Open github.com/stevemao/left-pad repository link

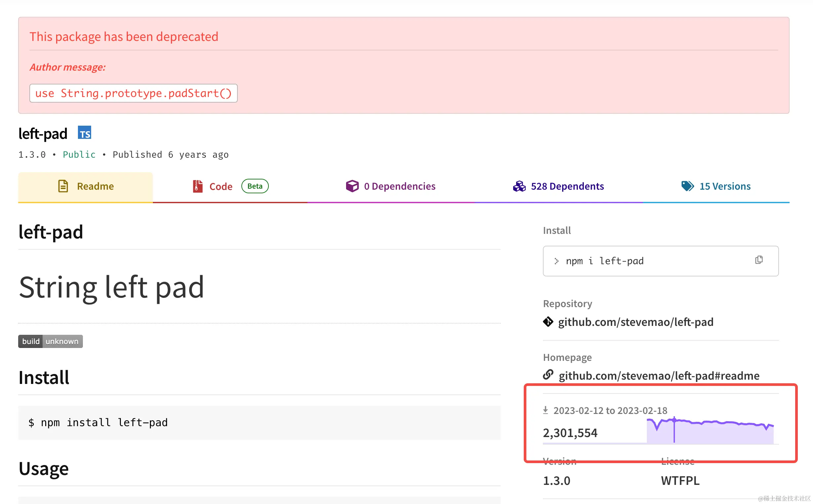pos(636,322)
